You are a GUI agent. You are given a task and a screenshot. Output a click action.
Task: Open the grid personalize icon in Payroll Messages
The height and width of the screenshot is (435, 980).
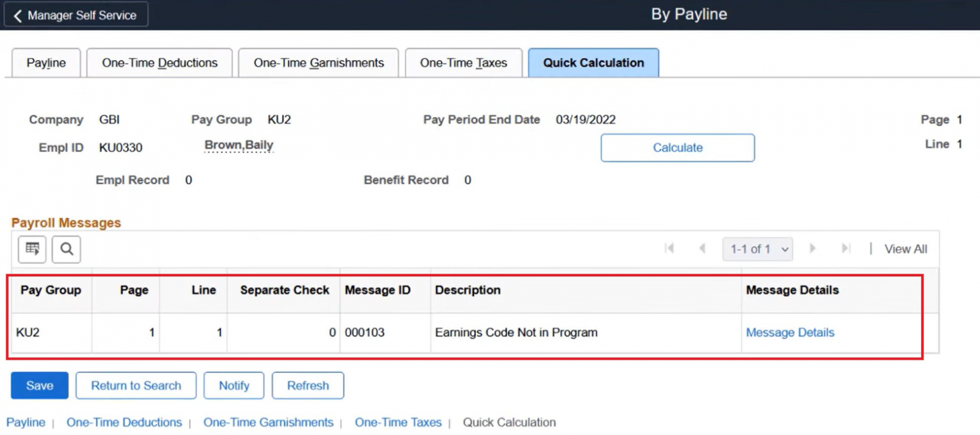[32, 249]
